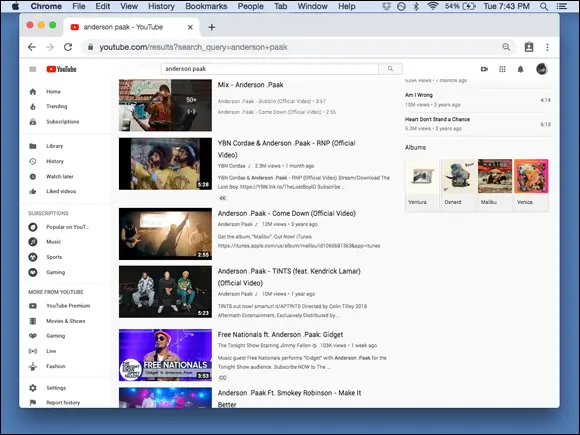The image size is (580, 435).
Task: Click the Chrome extension clipboard icon
Action: pos(529,47)
